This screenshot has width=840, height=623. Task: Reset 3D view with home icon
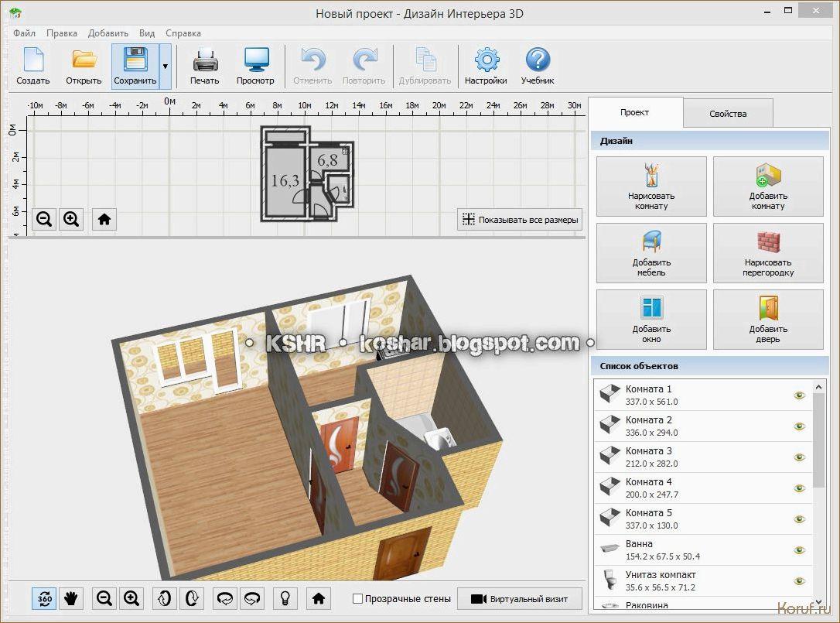(x=319, y=598)
